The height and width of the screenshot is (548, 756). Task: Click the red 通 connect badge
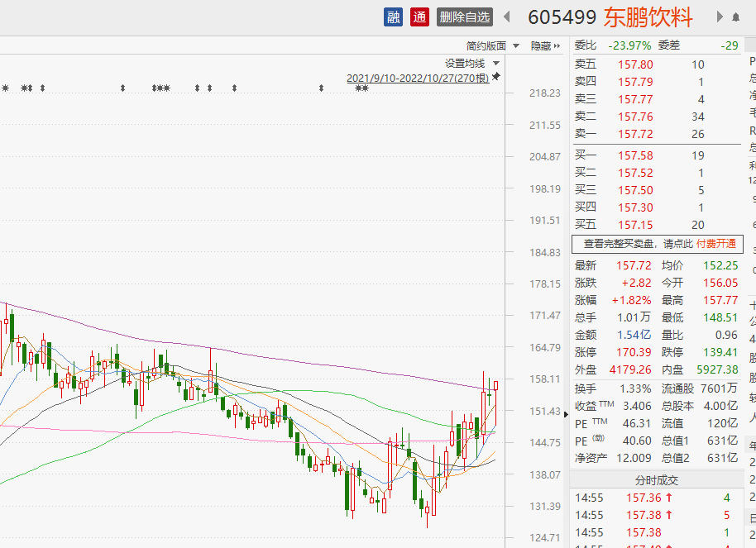click(419, 17)
